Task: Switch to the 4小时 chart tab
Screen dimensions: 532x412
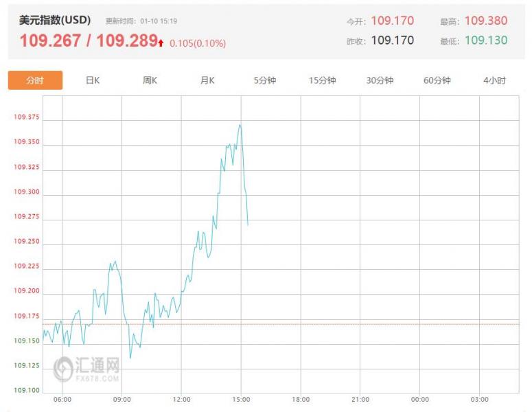Action: tap(494, 80)
